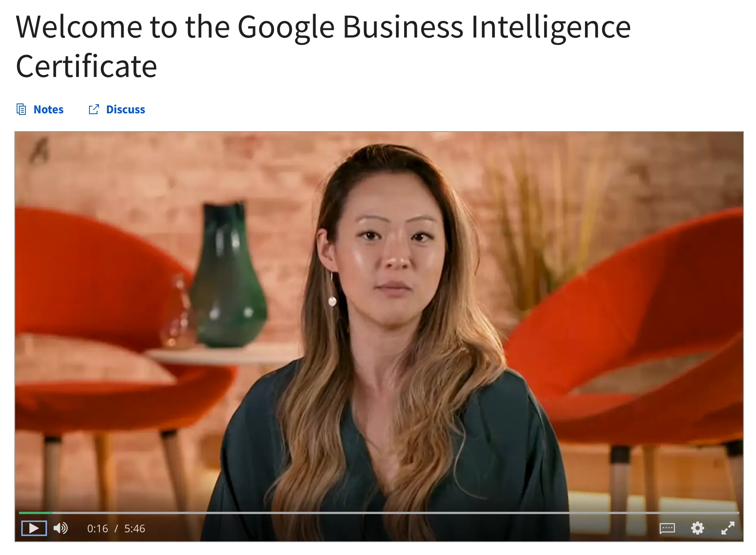Open the video settings gear menu
Image resolution: width=756 pixels, height=555 pixels.
tap(697, 528)
